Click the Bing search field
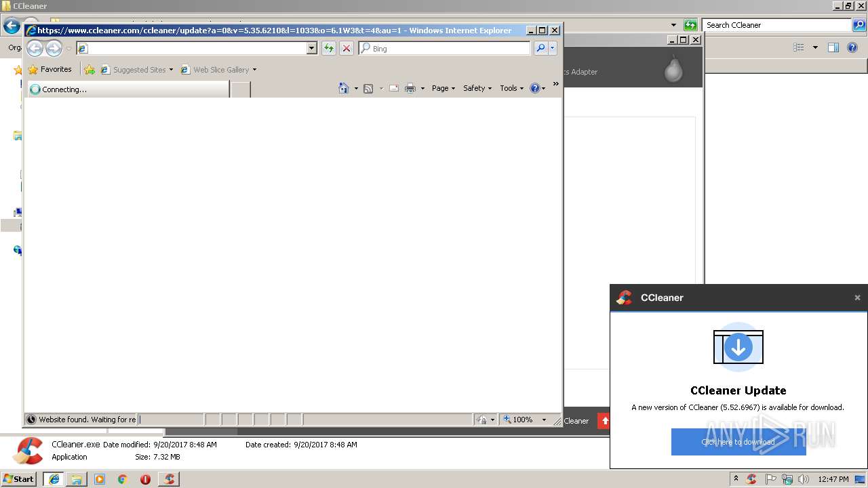Screen dimensions: 868x488 pos(445,48)
